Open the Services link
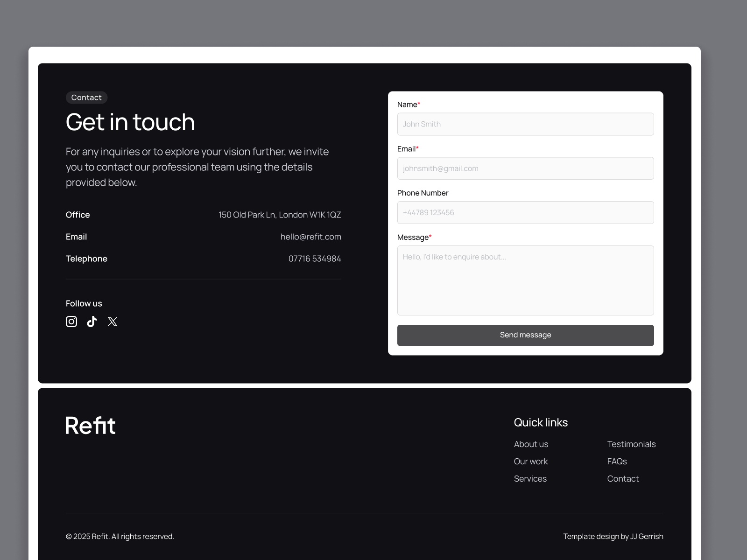 click(x=530, y=478)
